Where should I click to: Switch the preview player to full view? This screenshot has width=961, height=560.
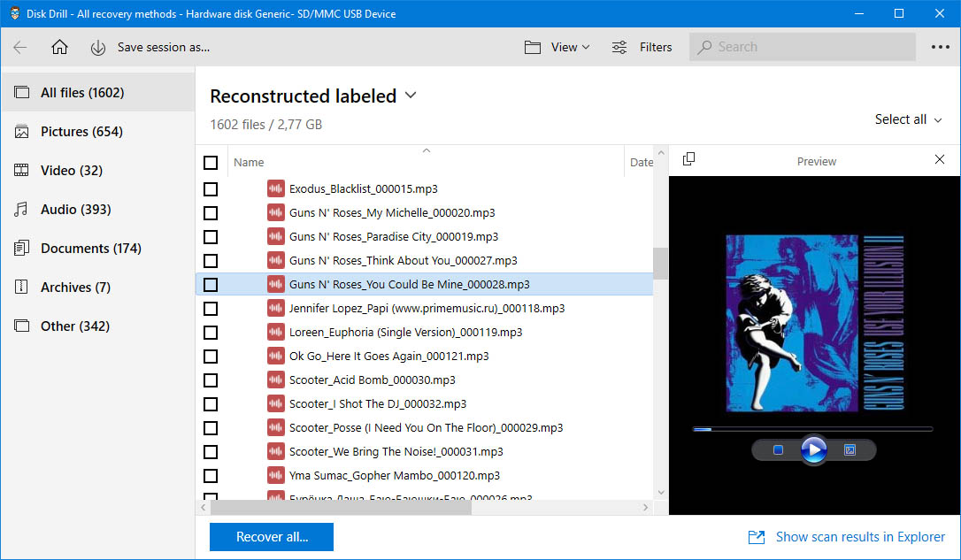[850, 449]
